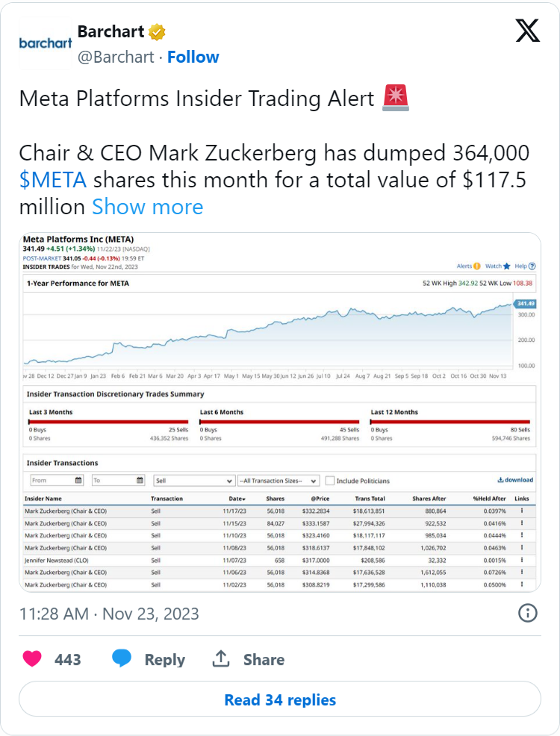Click the tweet timestamp Nov 23, 2023
Screen dimensions: 560x736
coord(109,614)
